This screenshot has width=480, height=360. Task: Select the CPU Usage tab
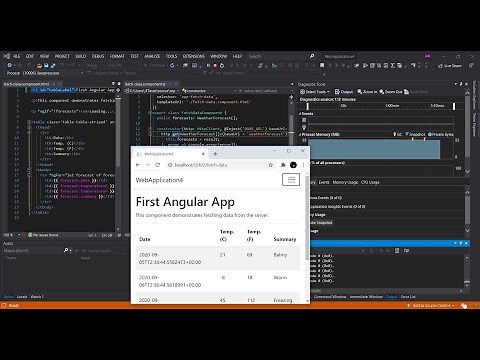click(x=370, y=182)
